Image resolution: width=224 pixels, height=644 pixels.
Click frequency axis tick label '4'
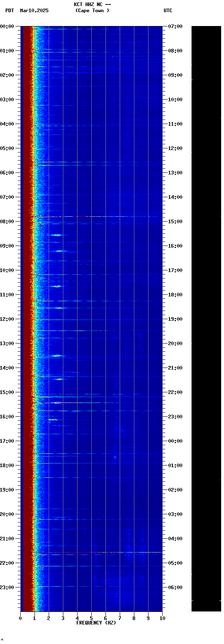[77, 618]
